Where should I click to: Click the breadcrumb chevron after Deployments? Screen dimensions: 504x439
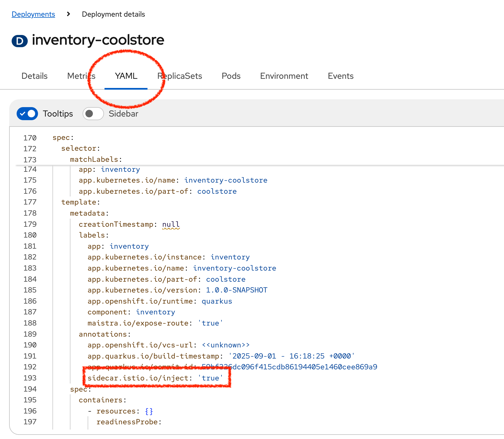[68, 14]
